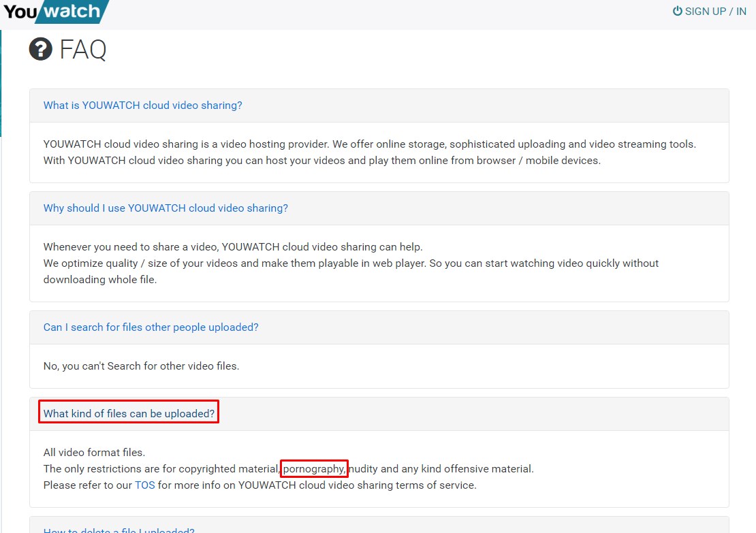Click 'With YOUWATCH cloud video sharing you can host' line
The width and height of the screenshot is (756, 533).
coord(322,160)
